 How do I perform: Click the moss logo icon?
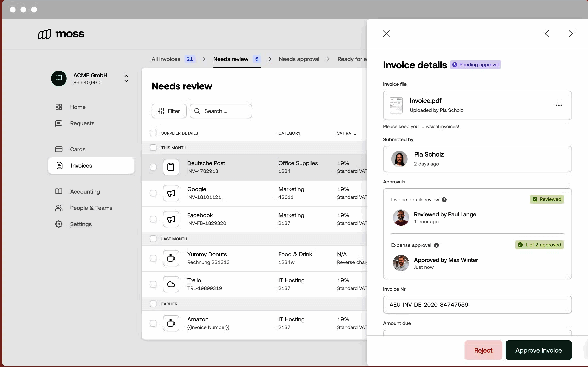44,34
